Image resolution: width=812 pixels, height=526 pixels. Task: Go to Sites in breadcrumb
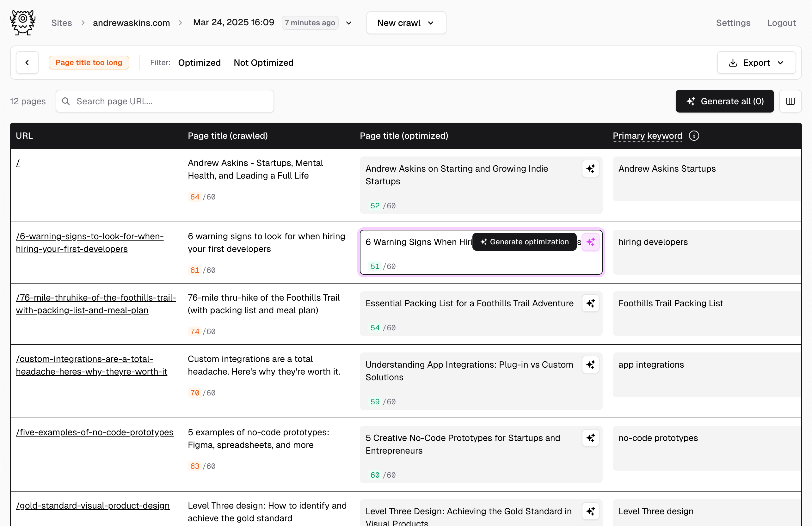click(61, 23)
